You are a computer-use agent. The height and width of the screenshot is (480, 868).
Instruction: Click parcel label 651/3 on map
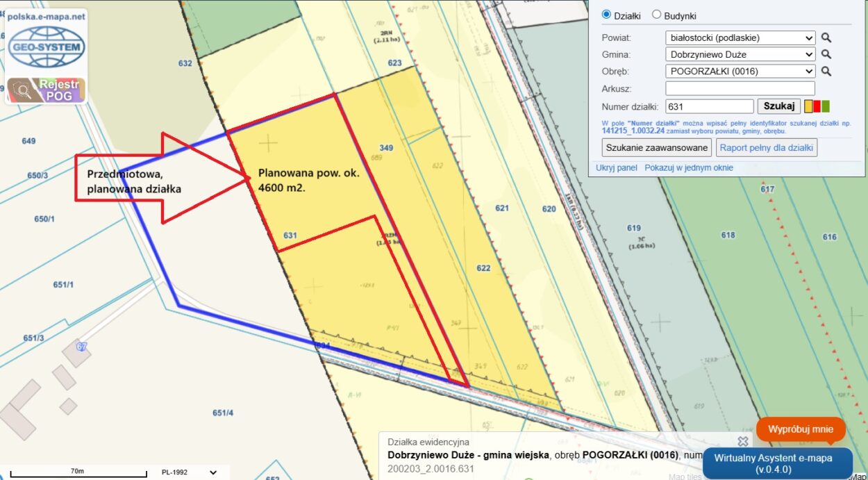pos(33,338)
